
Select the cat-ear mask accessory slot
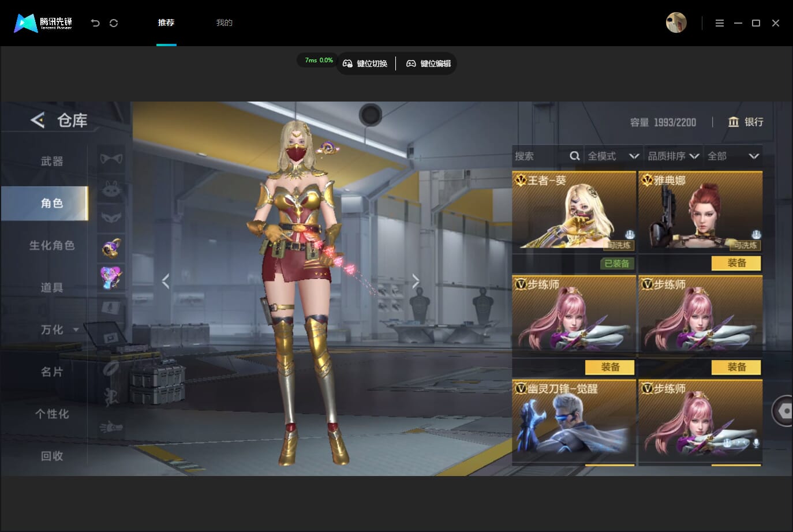coord(111,158)
